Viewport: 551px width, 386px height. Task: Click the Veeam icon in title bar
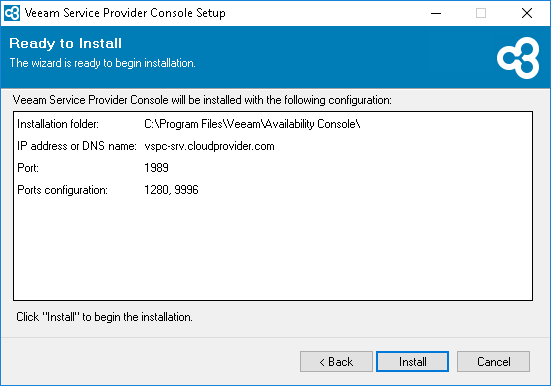pyautogui.click(x=12, y=13)
